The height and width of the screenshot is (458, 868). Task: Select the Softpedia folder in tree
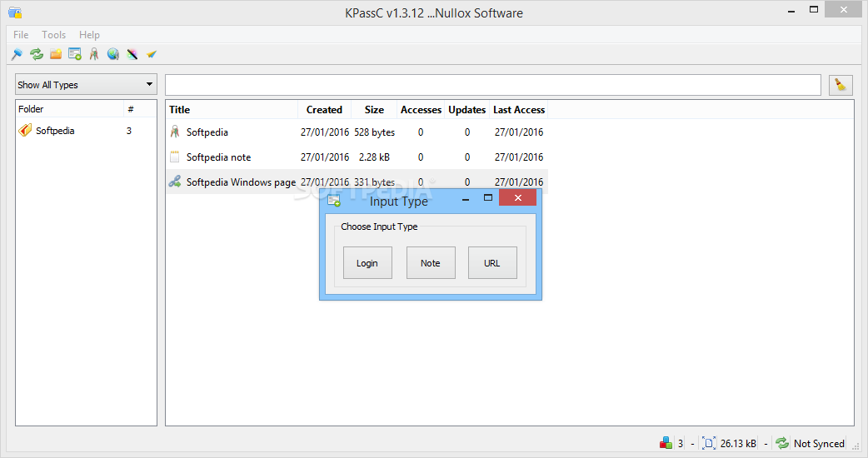pyautogui.click(x=55, y=131)
